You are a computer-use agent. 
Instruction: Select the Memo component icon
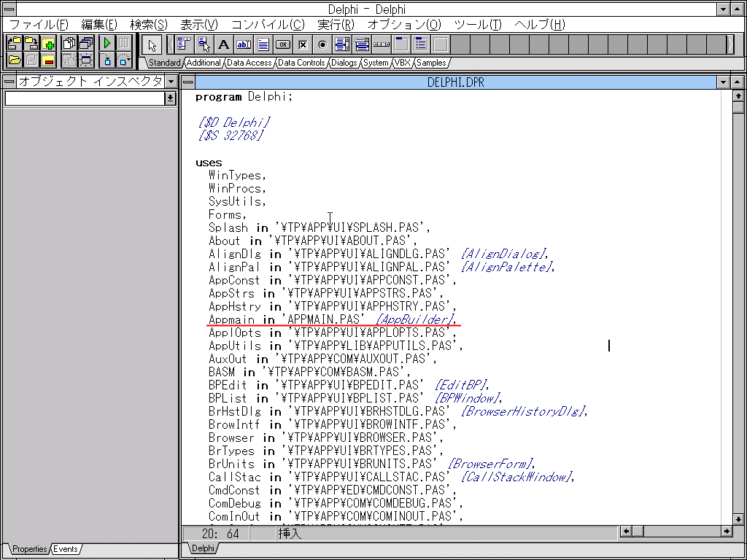(x=263, y=44)
